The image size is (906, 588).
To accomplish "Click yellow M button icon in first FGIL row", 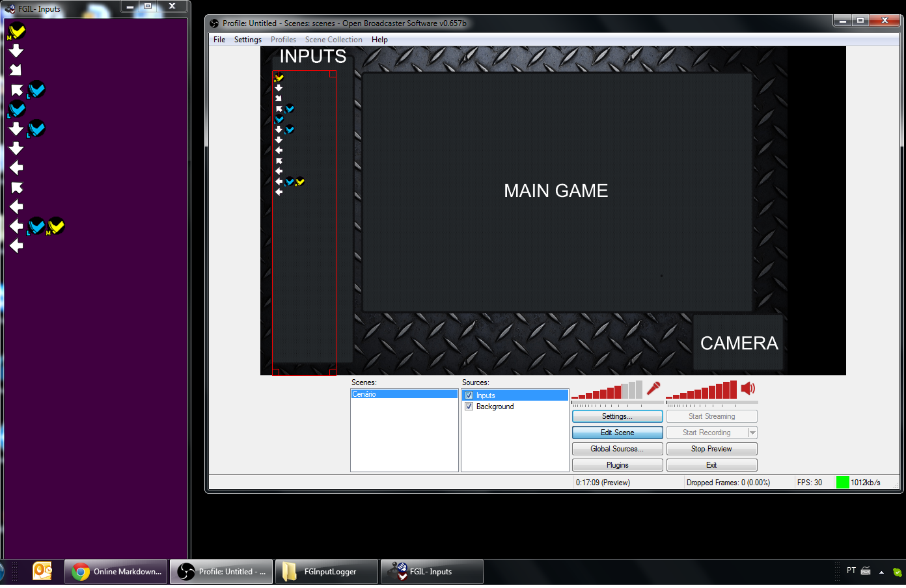I will [x=17, y=31].
